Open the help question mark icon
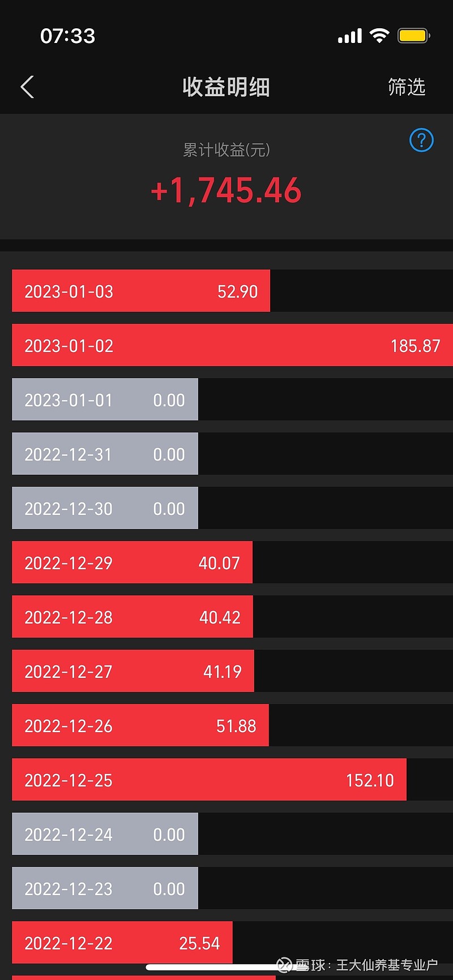Image resolution: width=453 pixels, height=980 pixels. (x=421, y=140)
